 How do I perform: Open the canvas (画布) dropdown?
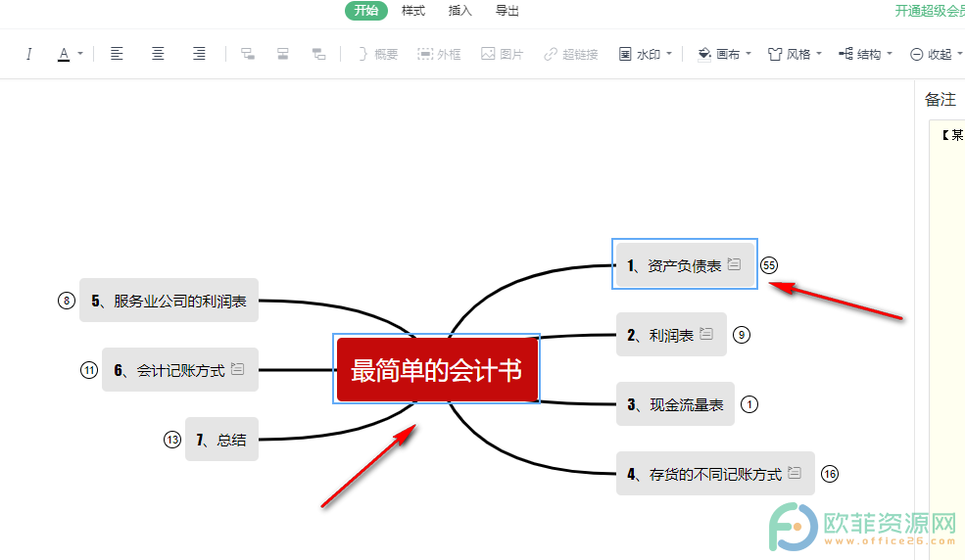(x=724, y=54)
